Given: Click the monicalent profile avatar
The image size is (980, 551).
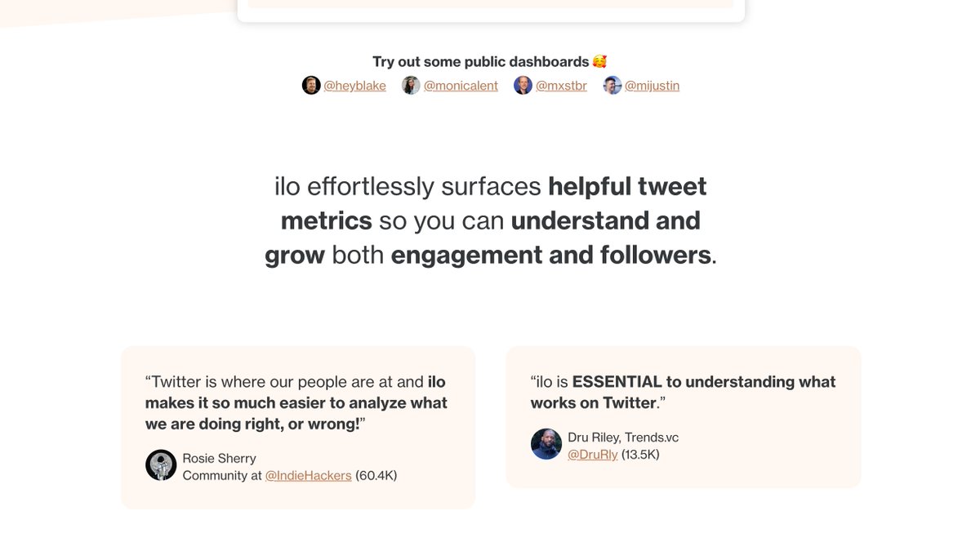Looking at the screenshot, I should click(411, 86).
